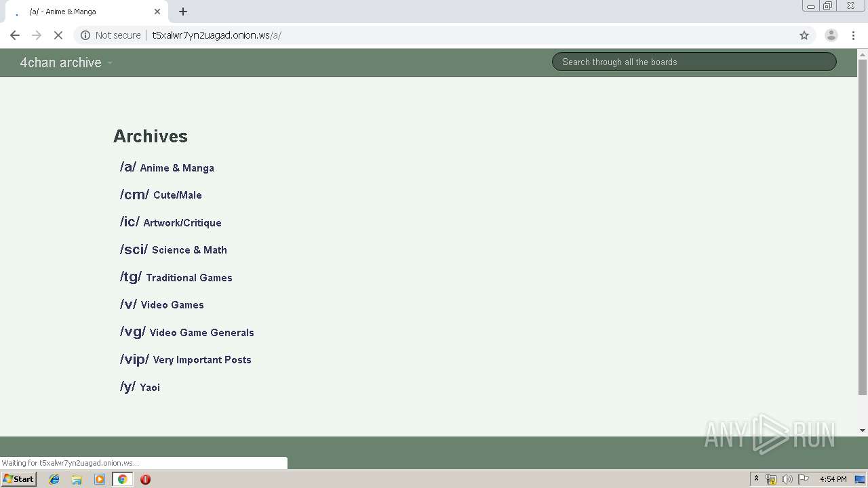Open the volume tray icon
Image resolution: width=868 pixels, height=488 pixels.
click(x=787, y=479)
